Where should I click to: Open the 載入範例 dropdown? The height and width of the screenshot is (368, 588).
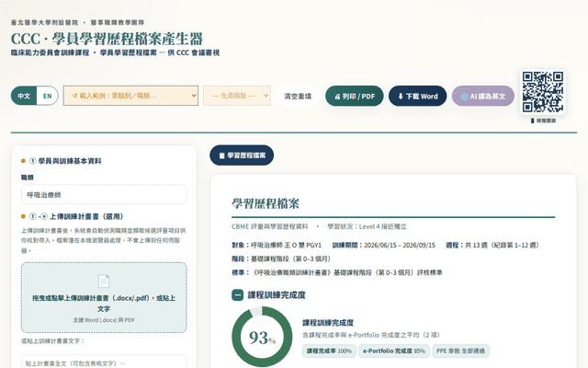[x=130, y=96]
